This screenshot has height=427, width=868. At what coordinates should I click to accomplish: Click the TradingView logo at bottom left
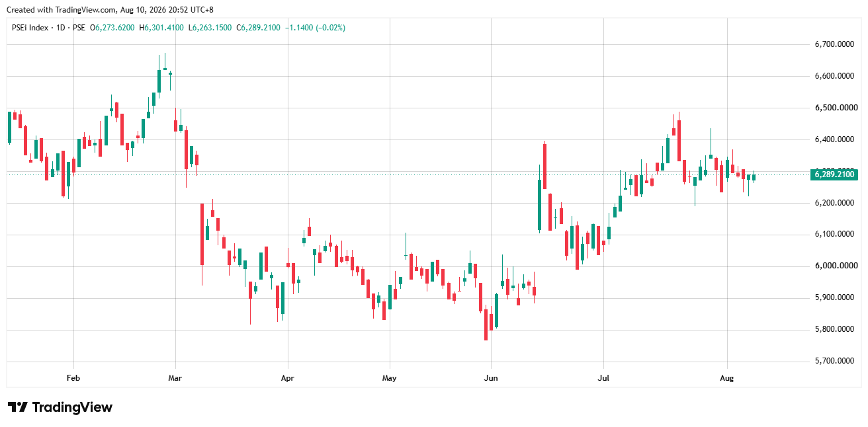[60, 407]
